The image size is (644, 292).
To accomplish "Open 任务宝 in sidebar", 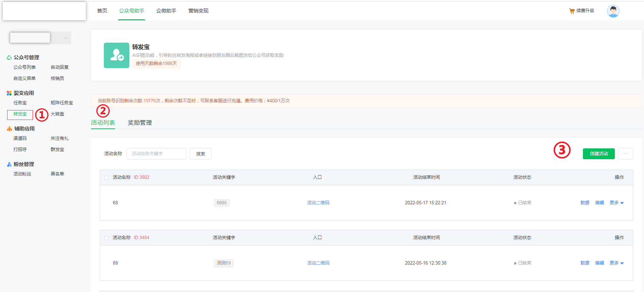I will click(20, 103).
